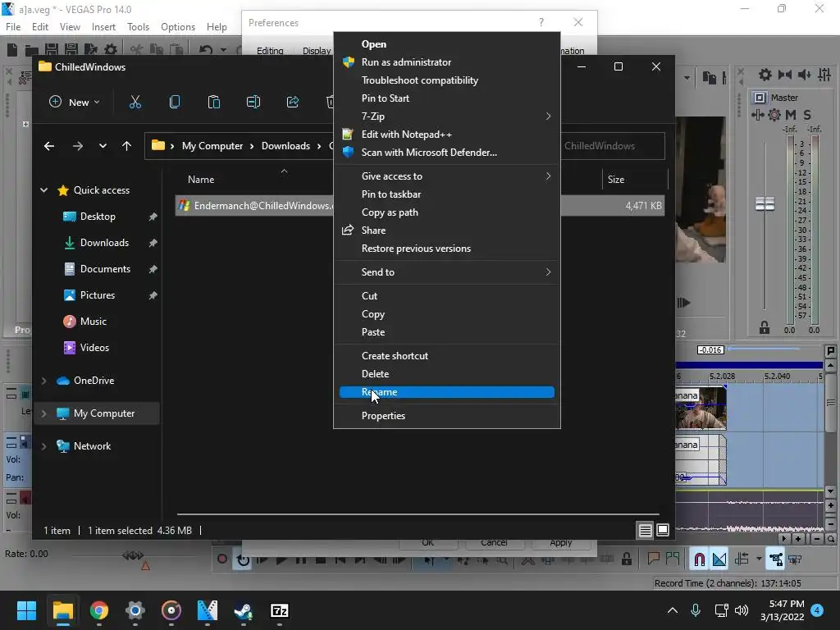
Task: Open mixing console icon in VEGAS mixer
Action: click(824, 75)
